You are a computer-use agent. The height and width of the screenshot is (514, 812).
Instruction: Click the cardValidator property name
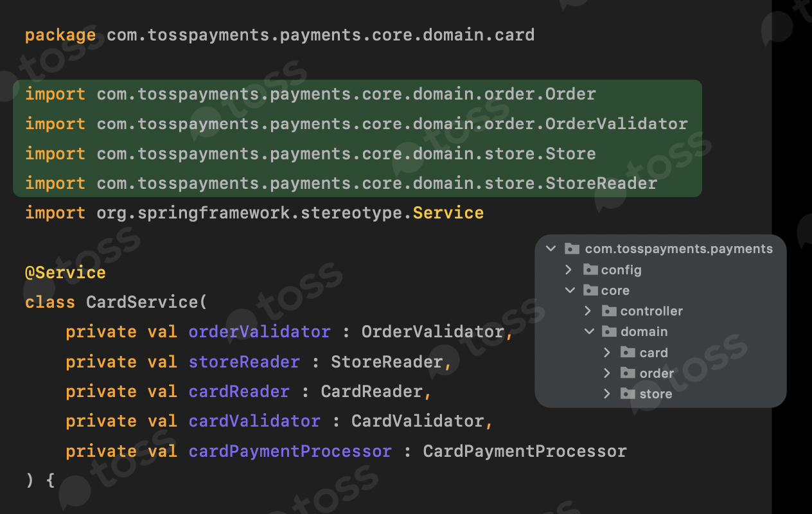point(254,421)
